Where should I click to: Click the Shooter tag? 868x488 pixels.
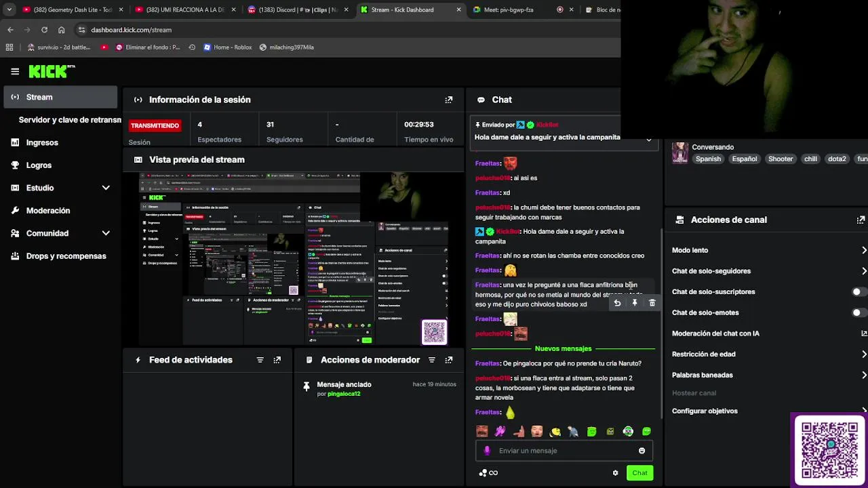pyautogui.click(x=781, y=159)
